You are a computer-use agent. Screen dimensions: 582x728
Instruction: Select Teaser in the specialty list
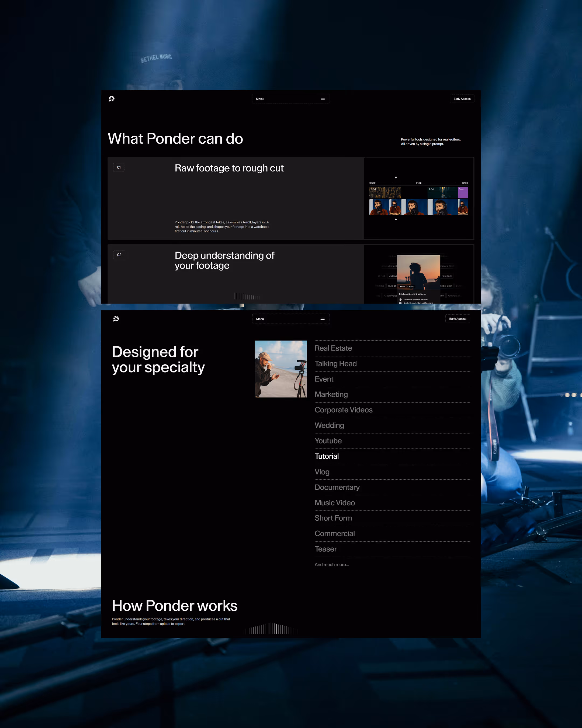coord(325,549)
